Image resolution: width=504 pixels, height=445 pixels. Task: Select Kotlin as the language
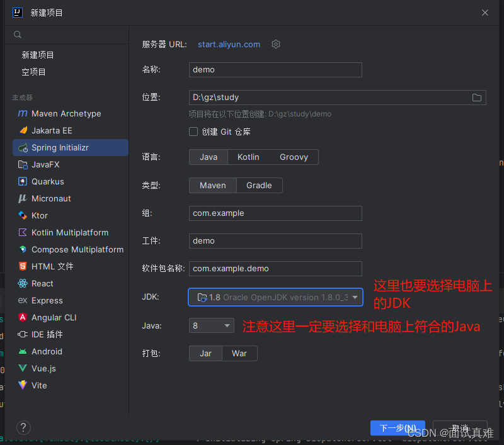tap(248, 157)
